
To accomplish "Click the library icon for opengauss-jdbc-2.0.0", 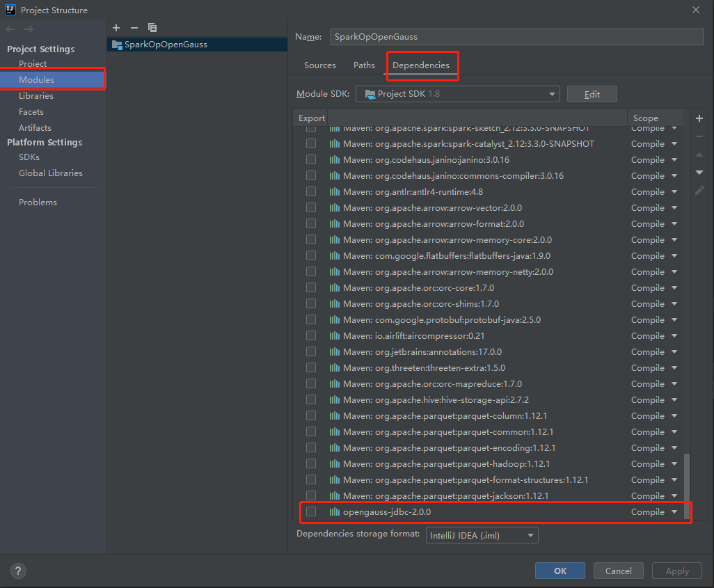I will coord(335,512).
